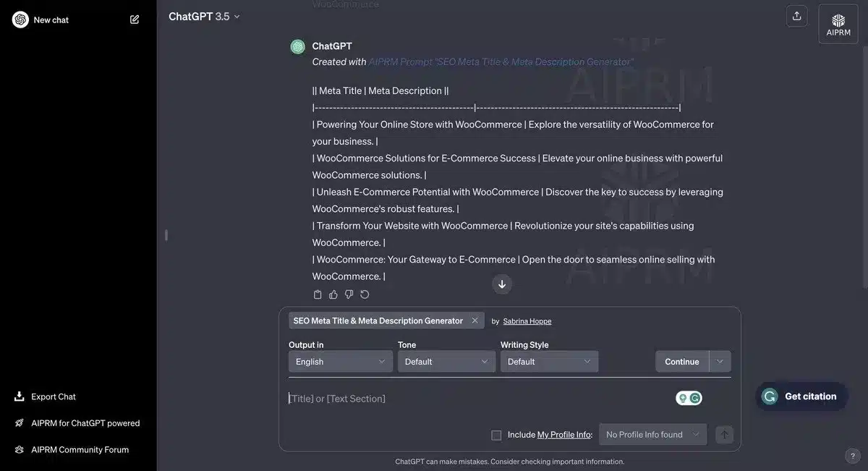The height and width of the screenshot is (471, 868).
Task: Click the regenerate response icon
Action: pos(365,294)
